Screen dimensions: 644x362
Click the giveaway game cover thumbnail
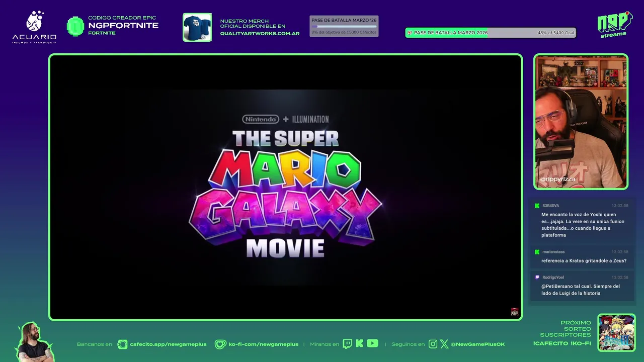point(616,332)
